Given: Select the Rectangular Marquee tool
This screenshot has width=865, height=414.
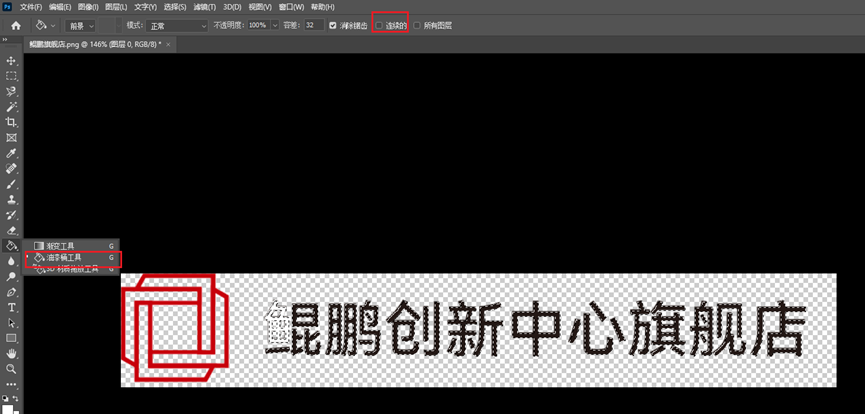Looking at the screenshot, I should (x=11, y=76).
